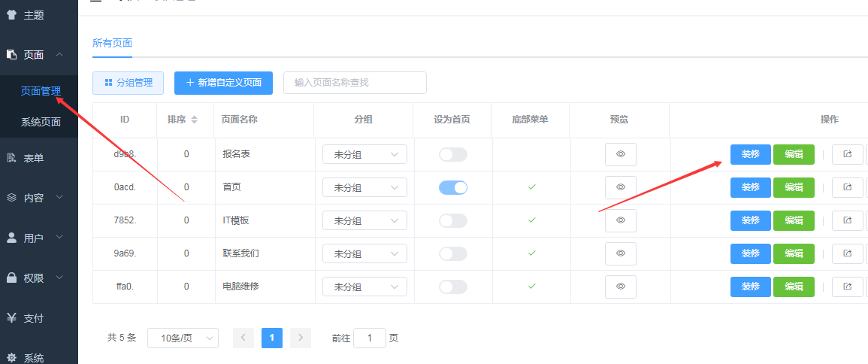This screenshot has height=364, width=868.
Task: Sort by the 排序 column arrows
Action: [195, 119]
